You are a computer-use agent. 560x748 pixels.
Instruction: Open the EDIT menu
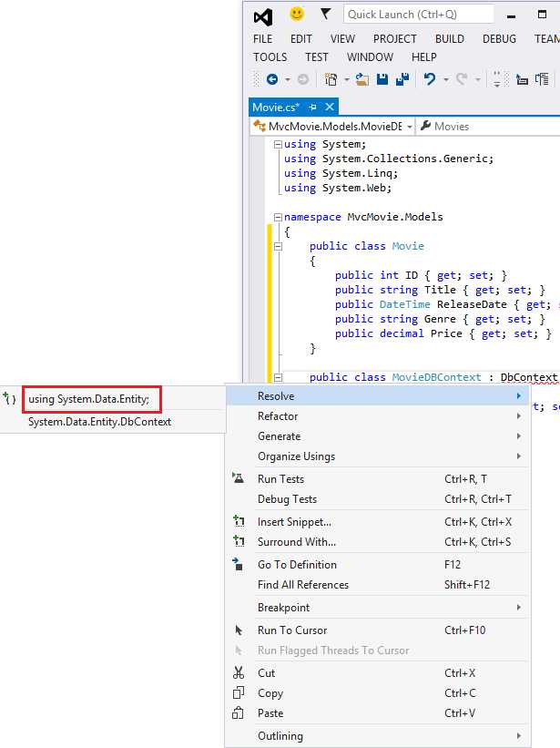(301, 38)
